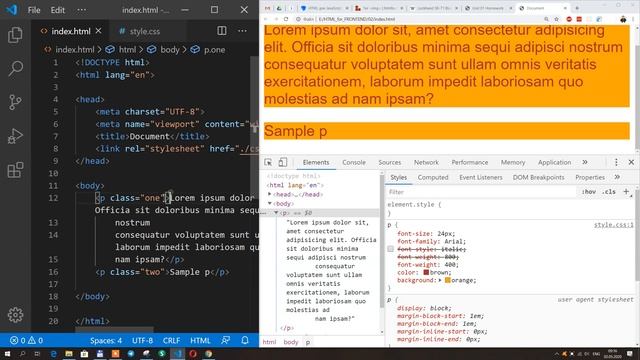Click brown color swatch
The image size is (640, 360).
point(426,272)
